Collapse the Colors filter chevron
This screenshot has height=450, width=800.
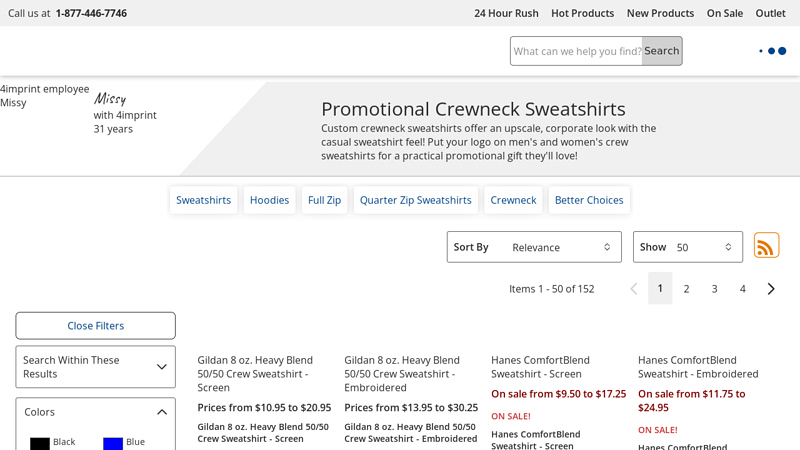click(x=162, y=412)
